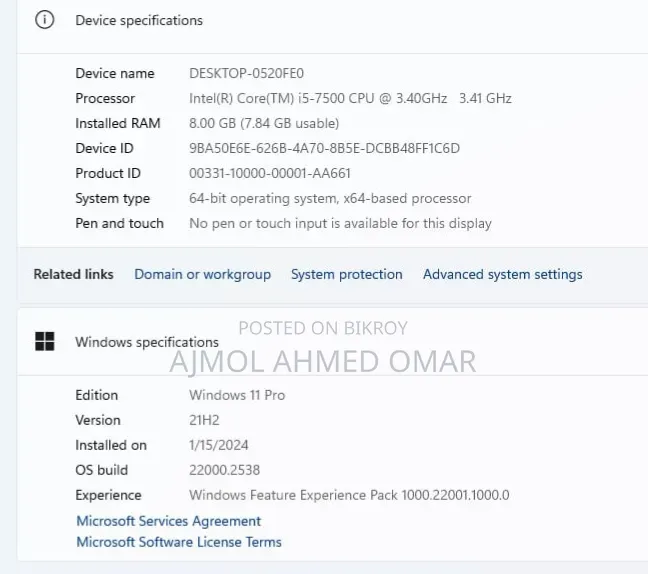Click the Experience label
Viewport: 648px width, 574px height.
pos(108,495)
